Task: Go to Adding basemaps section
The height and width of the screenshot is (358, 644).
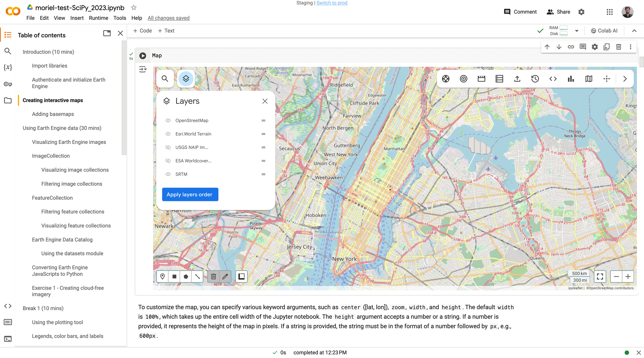Action: click(53, 114)
